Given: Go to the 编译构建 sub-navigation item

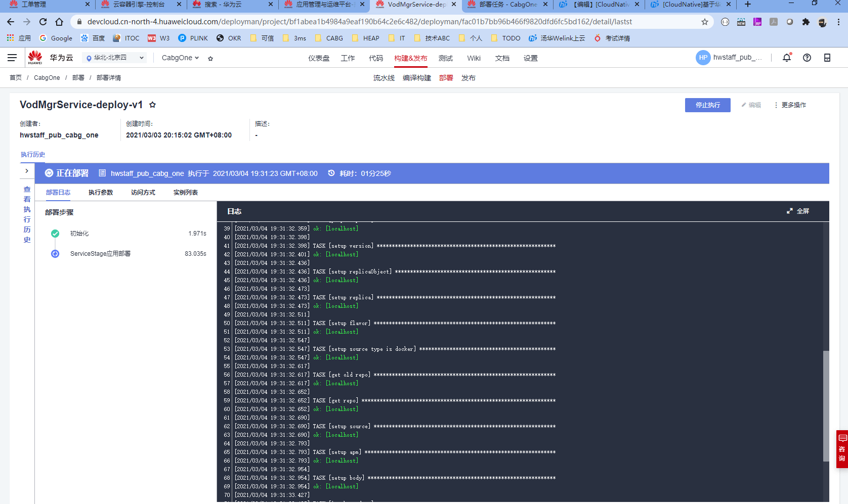Looking at the screenshot, I should click(x=417, y=78).
